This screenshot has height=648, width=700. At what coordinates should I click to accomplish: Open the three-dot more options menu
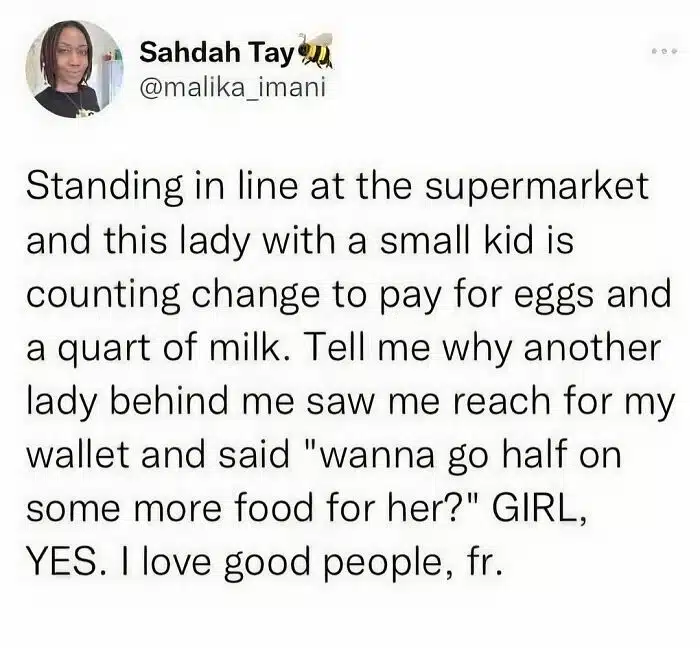point(665,52)
